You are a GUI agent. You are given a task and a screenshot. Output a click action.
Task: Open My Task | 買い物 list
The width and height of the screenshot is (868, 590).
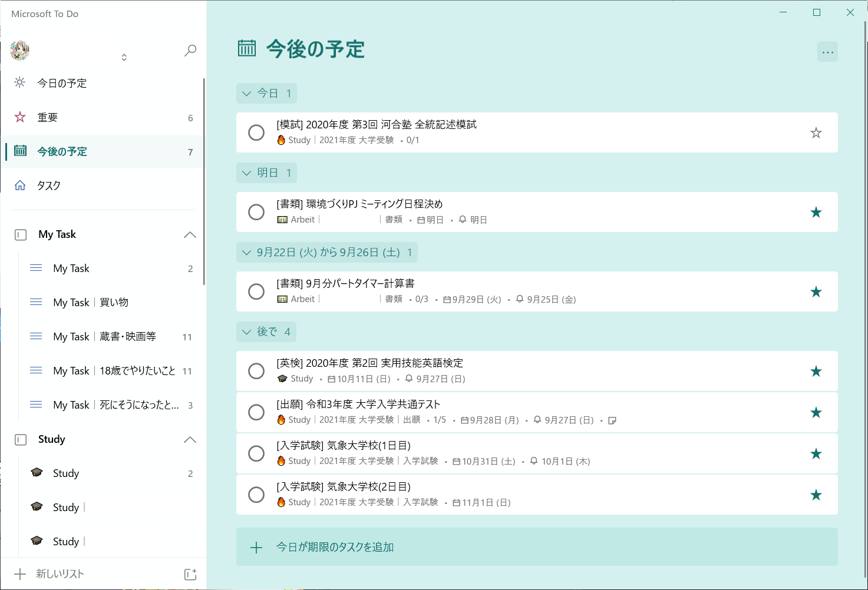click(91, 303)
